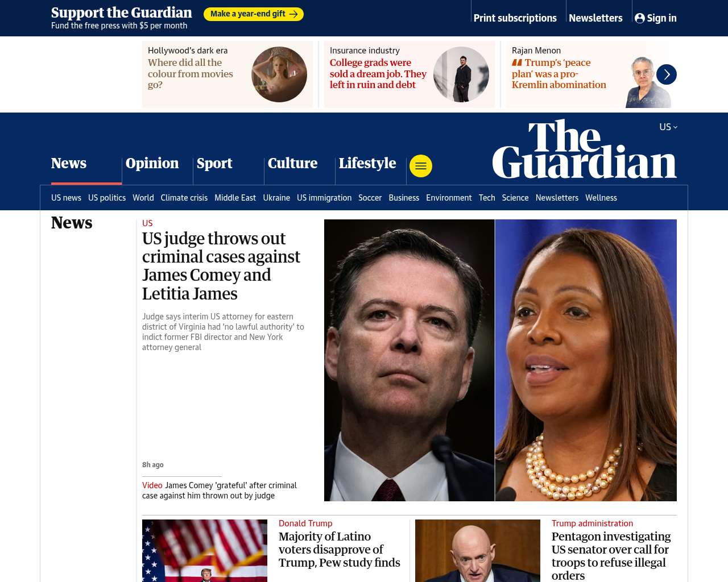Open College grads story circular image
This screenshot has width=728, height=582.
point(461,74)
